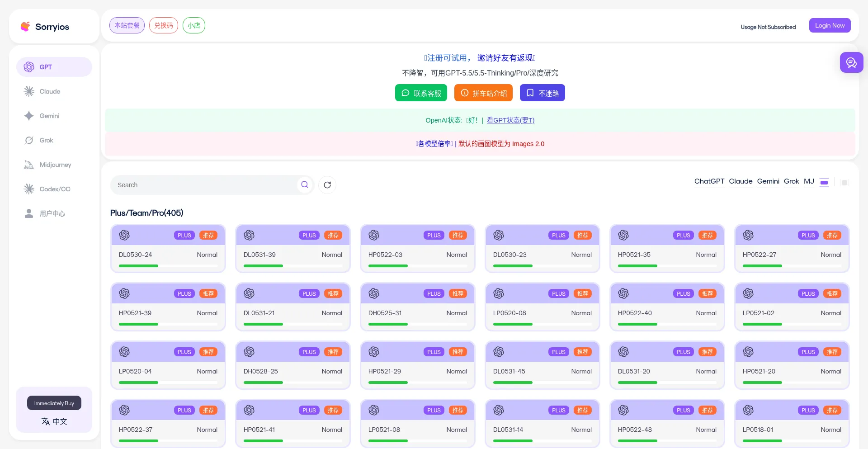The image size is (868, 449).
Task: Open the 小店 top menu item
Action: point(194,25)
